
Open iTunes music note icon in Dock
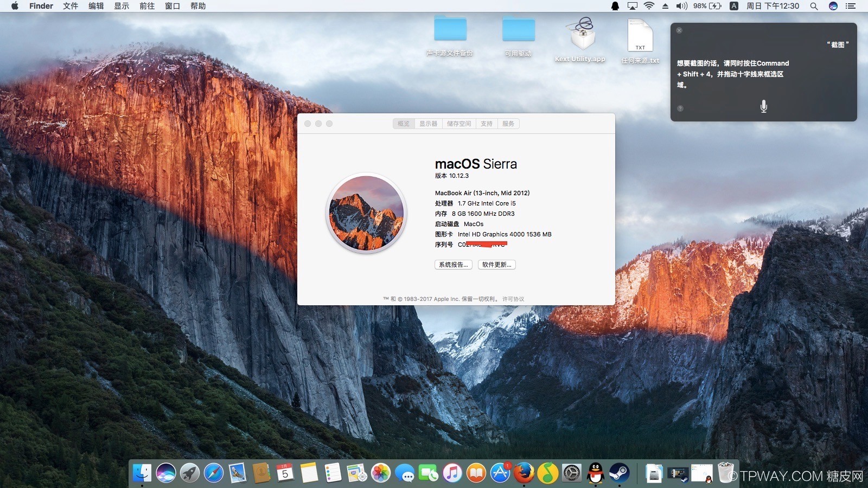click(x=452, y=473)
